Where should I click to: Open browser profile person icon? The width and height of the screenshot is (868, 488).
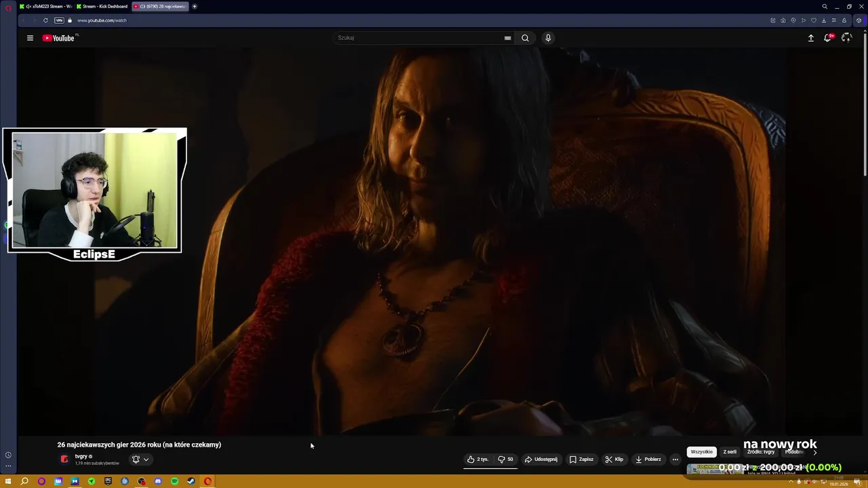click(x=844, y=20)
